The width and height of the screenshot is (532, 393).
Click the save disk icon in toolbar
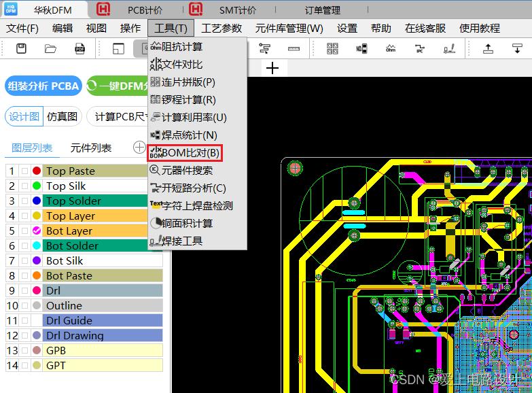tap(21, 48)
